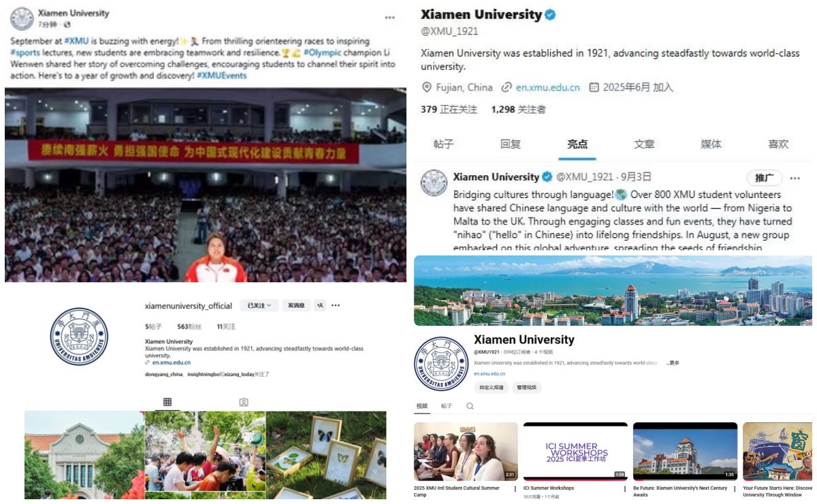Switch to the Instagram tagged photos icon
The width and height of the screenshot is (817, 504).
[244, 402]
